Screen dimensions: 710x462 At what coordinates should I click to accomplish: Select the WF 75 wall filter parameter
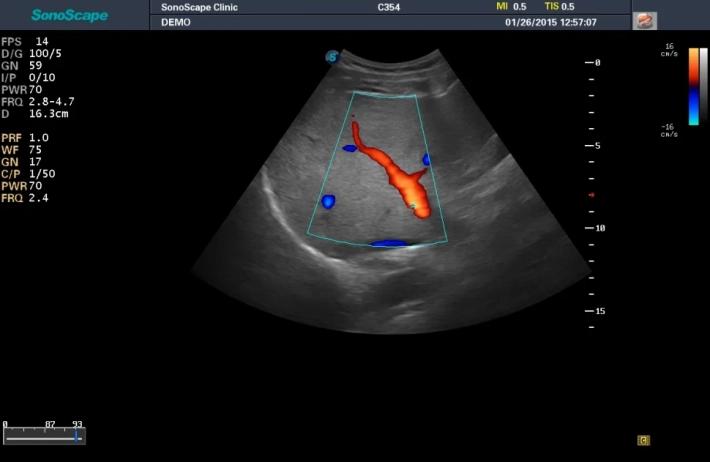click(x=22, y=149)
